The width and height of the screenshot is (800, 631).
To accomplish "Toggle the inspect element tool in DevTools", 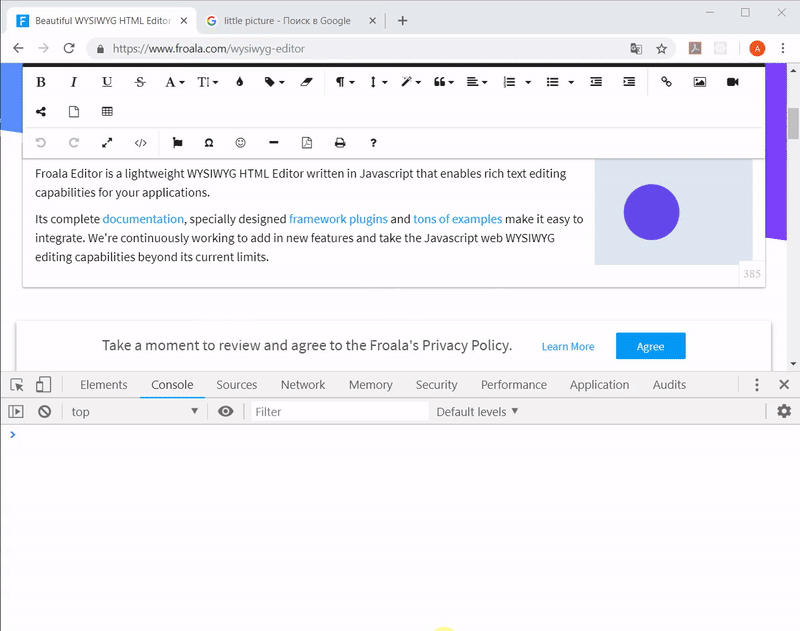I will click(x=15, y=384).
